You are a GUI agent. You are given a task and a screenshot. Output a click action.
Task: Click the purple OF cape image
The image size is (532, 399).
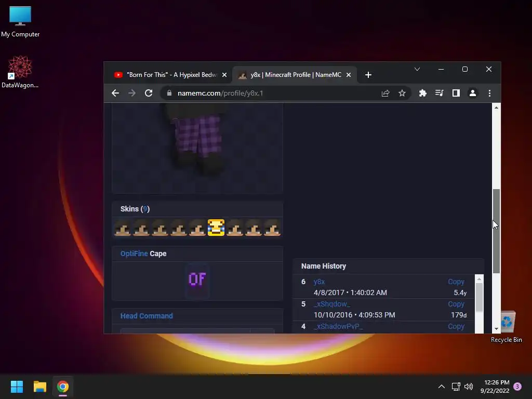tap(197, 280)
